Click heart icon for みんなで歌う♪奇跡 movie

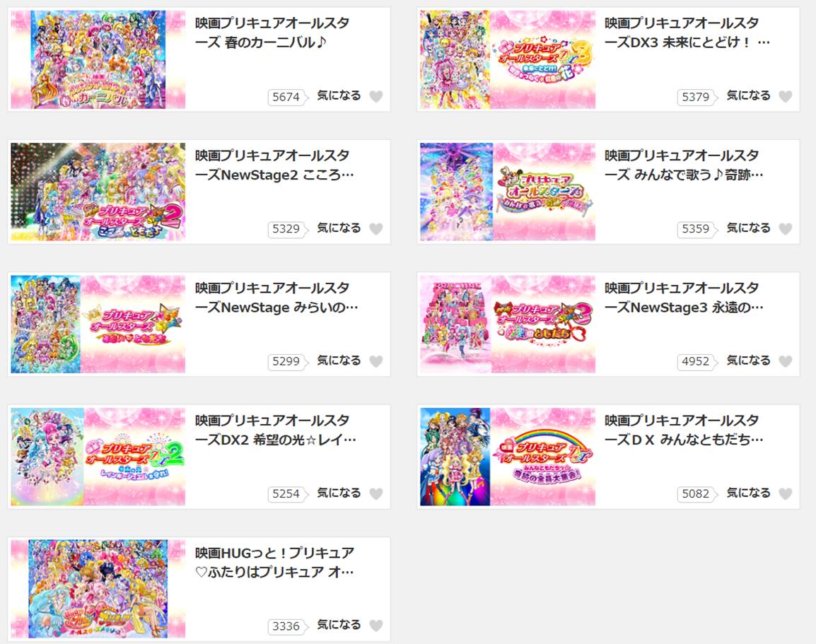tap(786, 229)
